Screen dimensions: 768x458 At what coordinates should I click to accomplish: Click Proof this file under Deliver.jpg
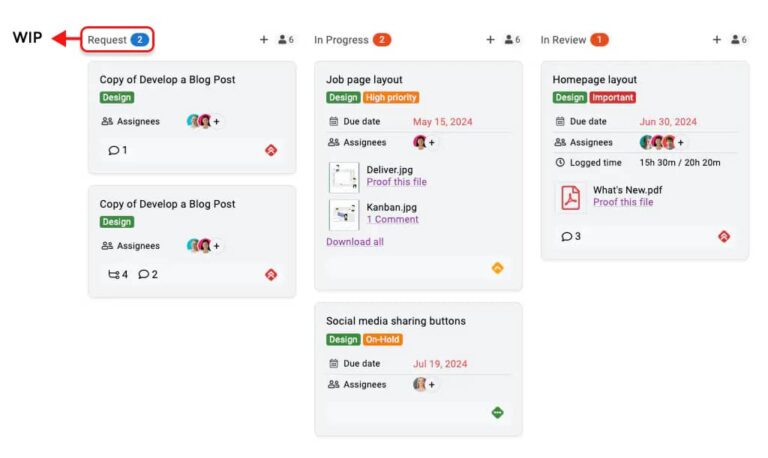pos(397,182)
